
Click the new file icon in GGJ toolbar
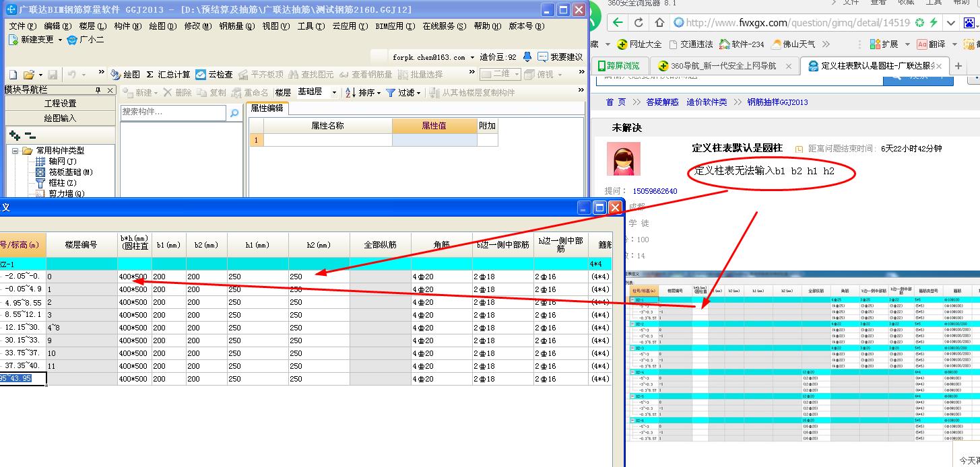[13, 75]
